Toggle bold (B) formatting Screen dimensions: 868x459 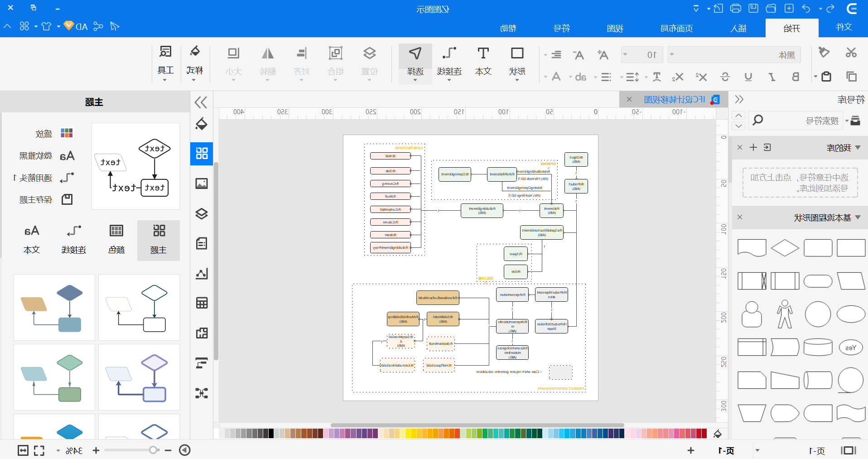click(x=796, y=77)
